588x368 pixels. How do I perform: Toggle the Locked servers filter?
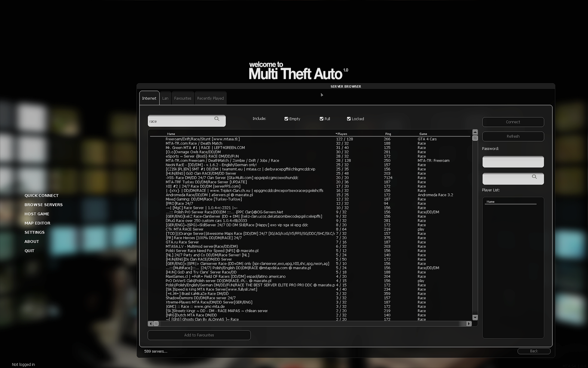click(x=348, y=119)
